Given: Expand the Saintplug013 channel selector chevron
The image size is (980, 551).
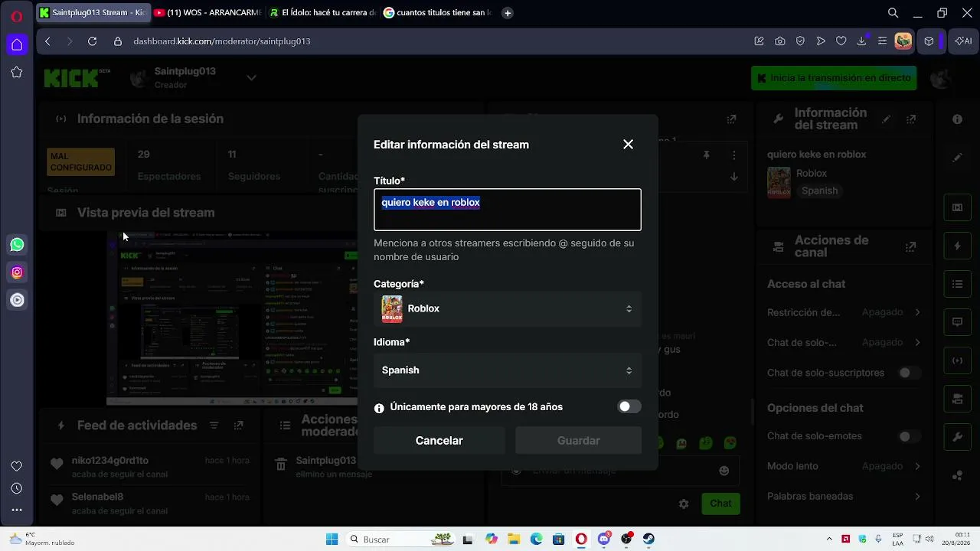Looking at the screenshot, I should click(x=251, y=77).
